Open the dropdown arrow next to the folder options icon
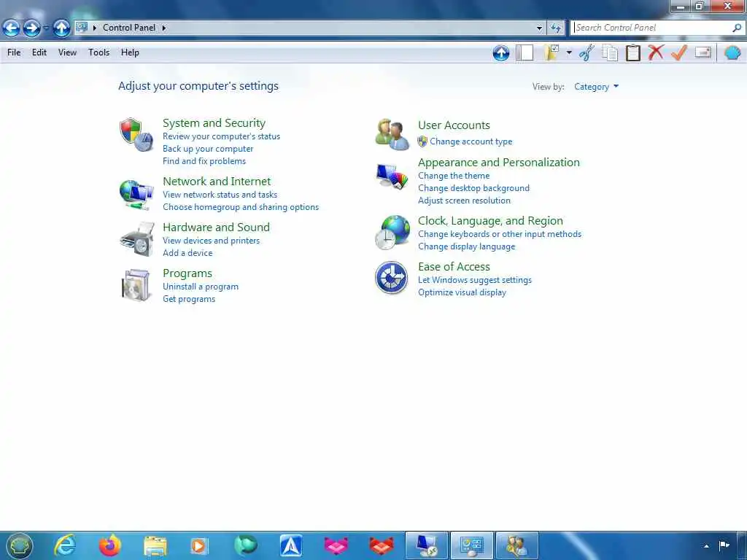The width and height of the screenshot is (747, 560). [x=569, y=52]
